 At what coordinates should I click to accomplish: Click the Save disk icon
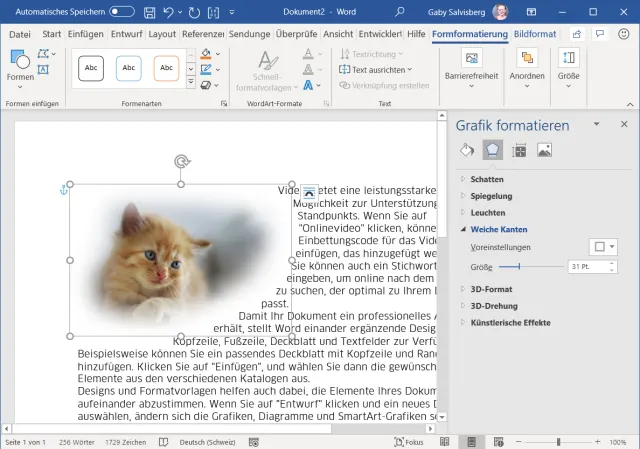pos(149,12)
